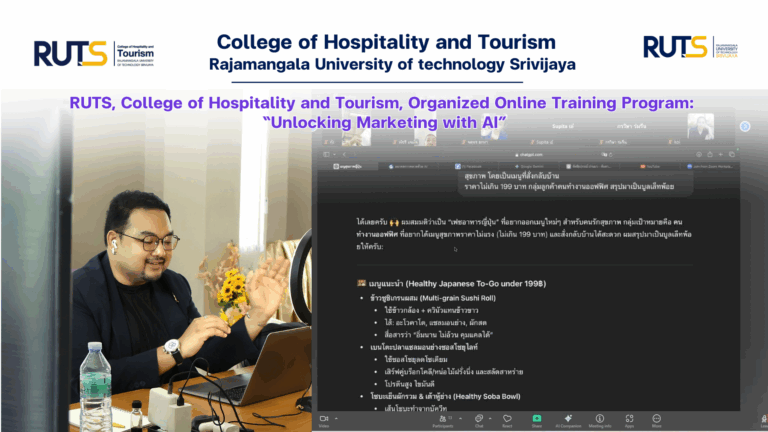Click the right RUTS Srivijaya logo
This screenshot has height=432, width=768.
pyautogui.click(x=691, y=47)
